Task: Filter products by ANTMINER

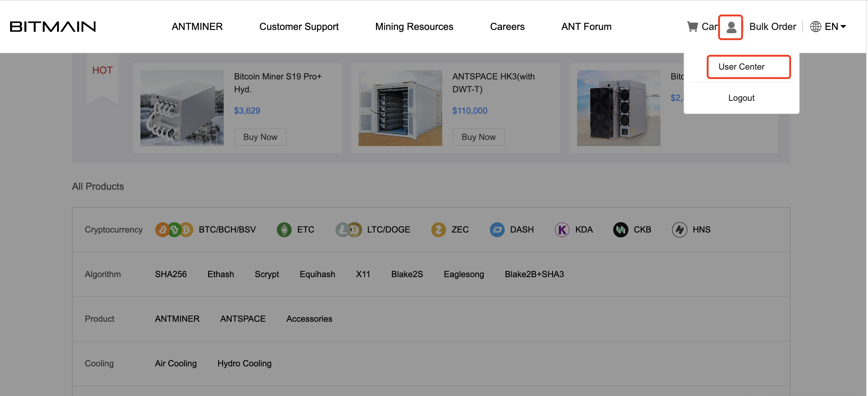Action: coord(177,319)
